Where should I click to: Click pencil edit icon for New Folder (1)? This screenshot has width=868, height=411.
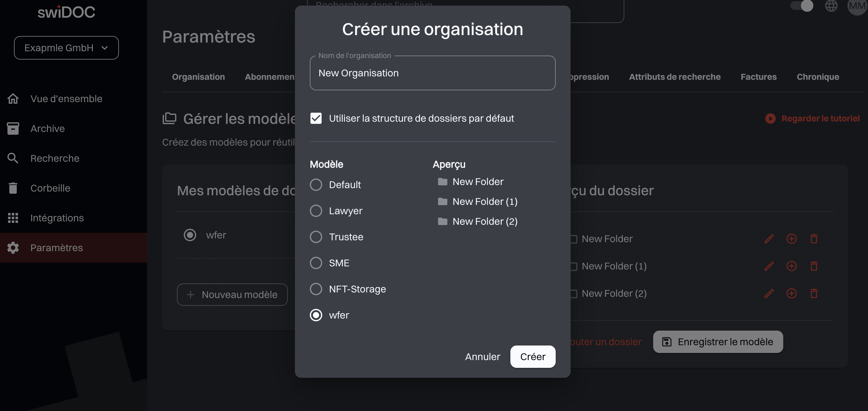769,266
